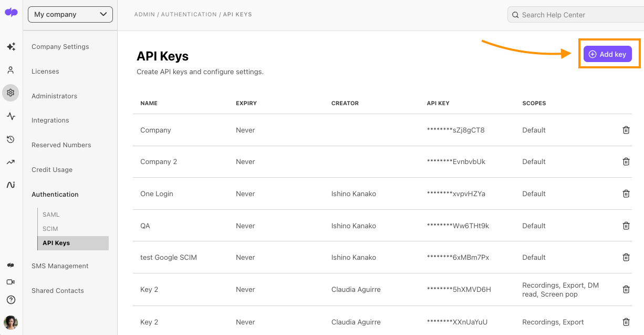Click API KEYS in the breadcrumb
The height and width of the screenshot is (335, 644).
coord(237,14)
